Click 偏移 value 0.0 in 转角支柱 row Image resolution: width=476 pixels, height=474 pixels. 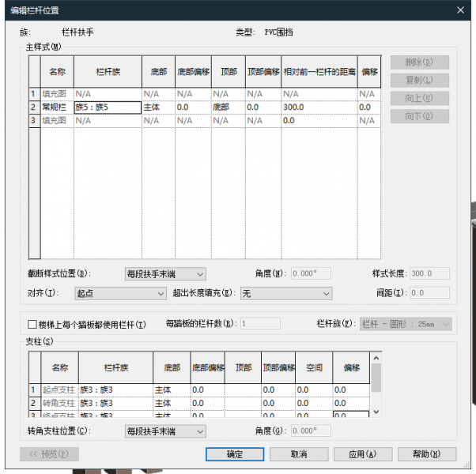coord(351,404)
